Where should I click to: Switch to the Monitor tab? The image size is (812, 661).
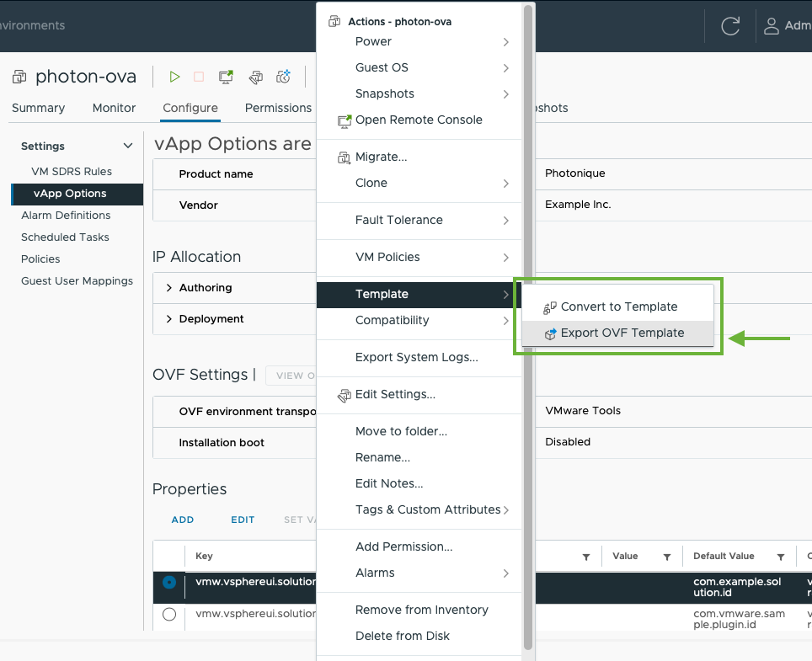(114, 108)
